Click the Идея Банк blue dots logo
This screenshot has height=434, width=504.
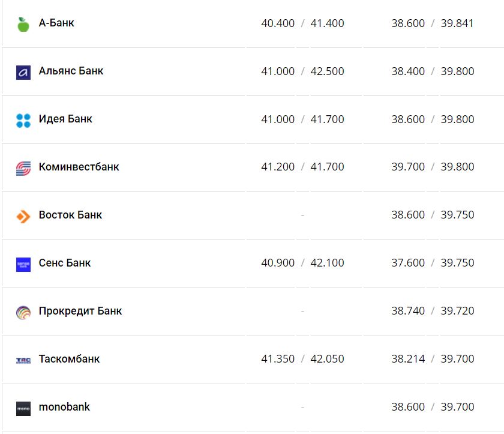[23, 121]
